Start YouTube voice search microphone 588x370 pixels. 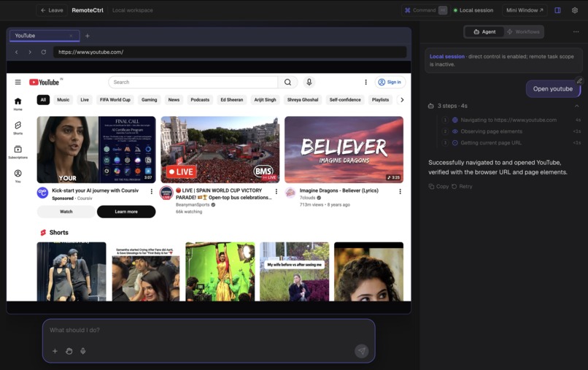309,82
